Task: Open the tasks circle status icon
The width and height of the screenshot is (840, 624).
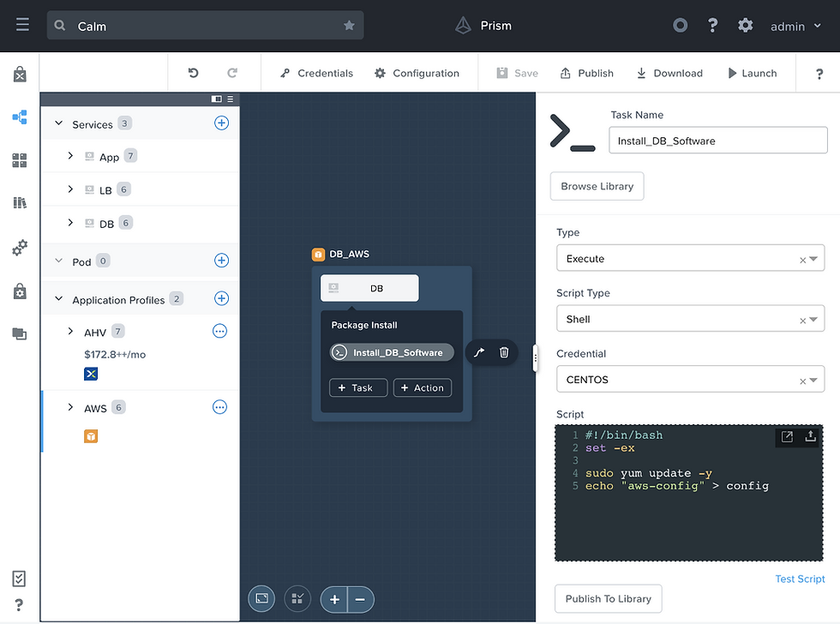Action: point(680,25)
